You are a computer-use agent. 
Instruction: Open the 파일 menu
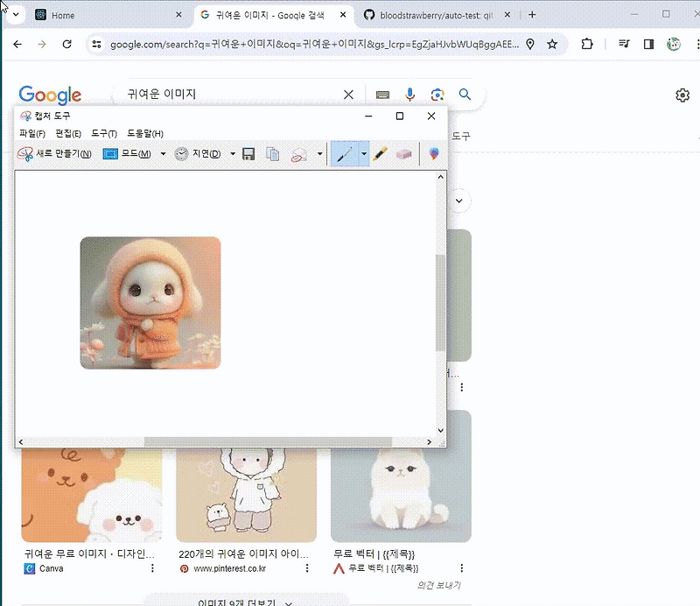coord(28,133)
